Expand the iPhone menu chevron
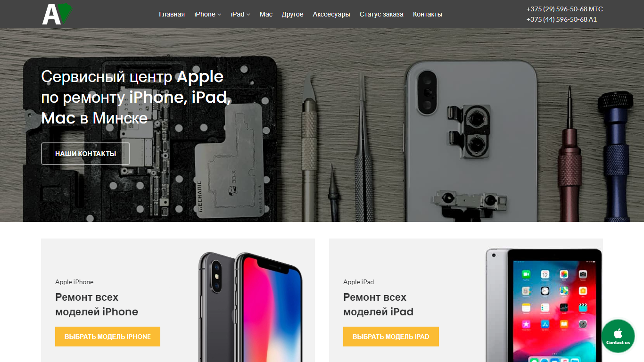 coord(219,15)
